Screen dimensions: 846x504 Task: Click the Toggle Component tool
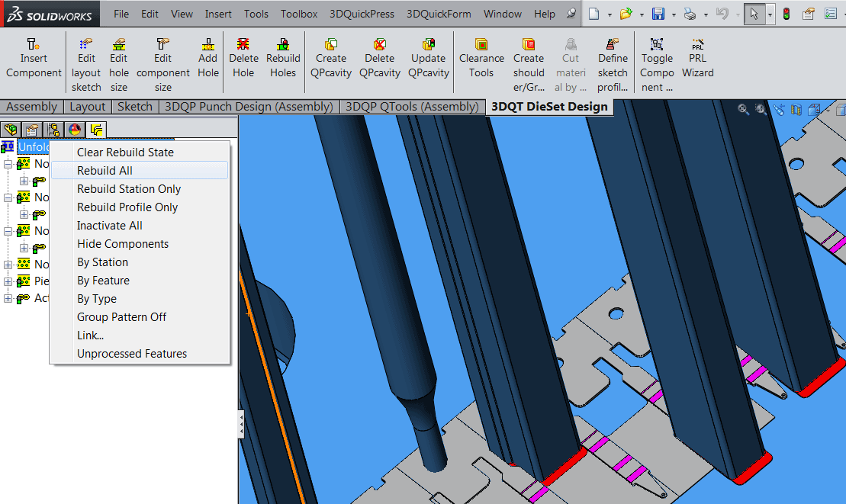pyautogui.click(x=657, y=65)
